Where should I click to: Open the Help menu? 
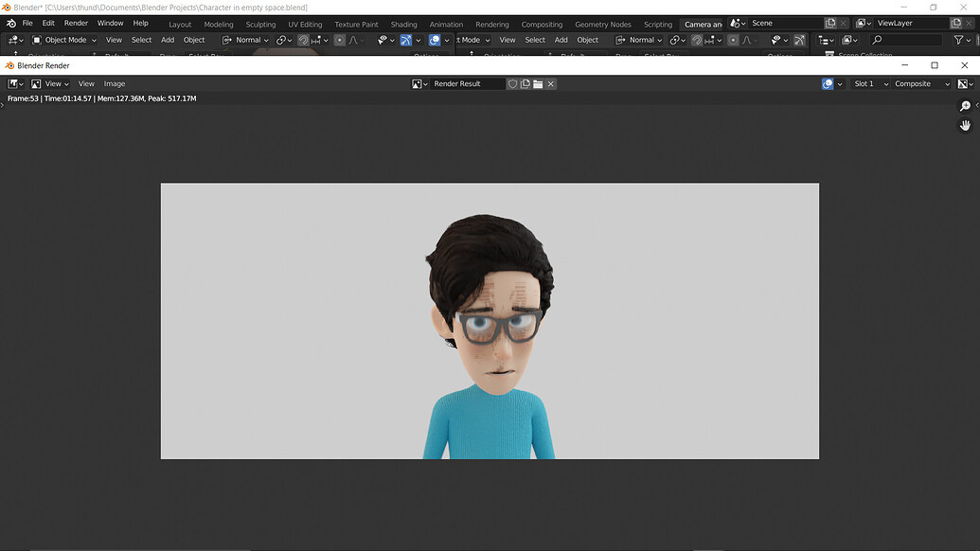pyautogui.click(x=141, y=23)
